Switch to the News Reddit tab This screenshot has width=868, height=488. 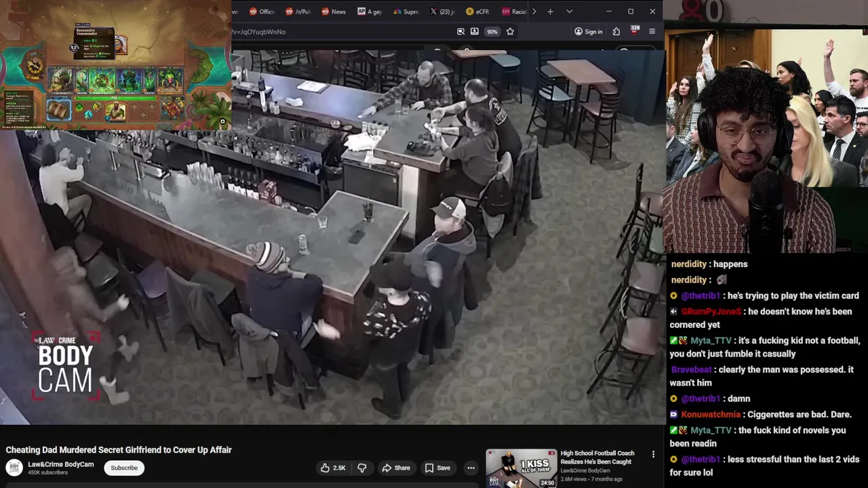click(334, 12)
